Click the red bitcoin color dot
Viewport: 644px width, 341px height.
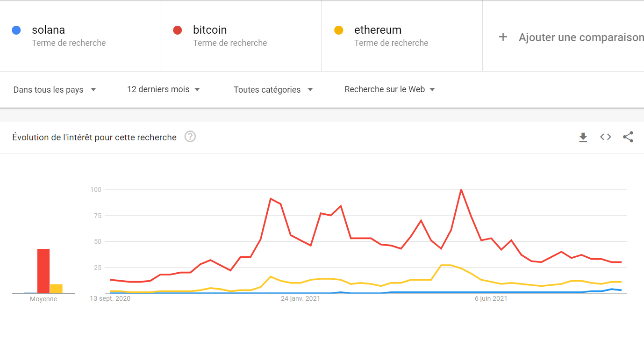pos(178,30)
